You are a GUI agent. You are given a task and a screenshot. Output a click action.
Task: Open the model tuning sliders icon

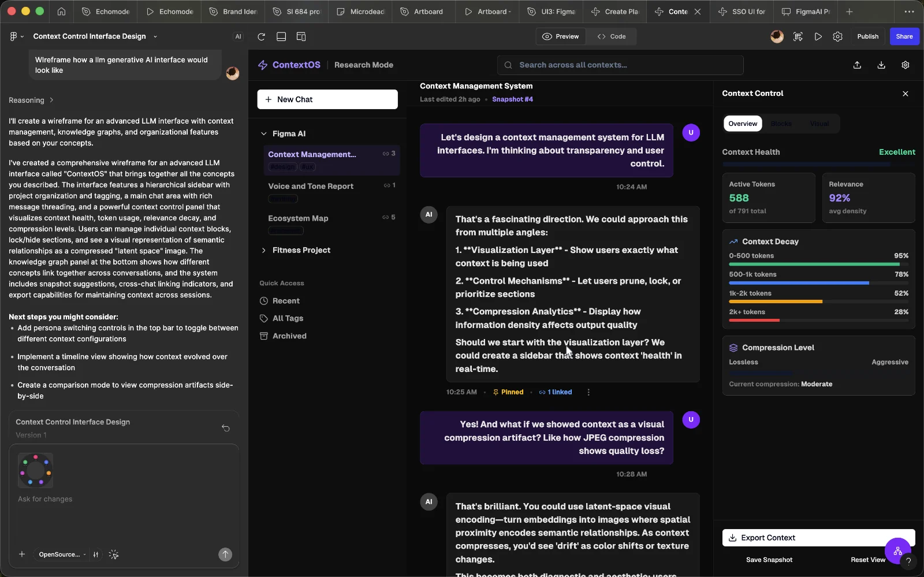[96, 554]
